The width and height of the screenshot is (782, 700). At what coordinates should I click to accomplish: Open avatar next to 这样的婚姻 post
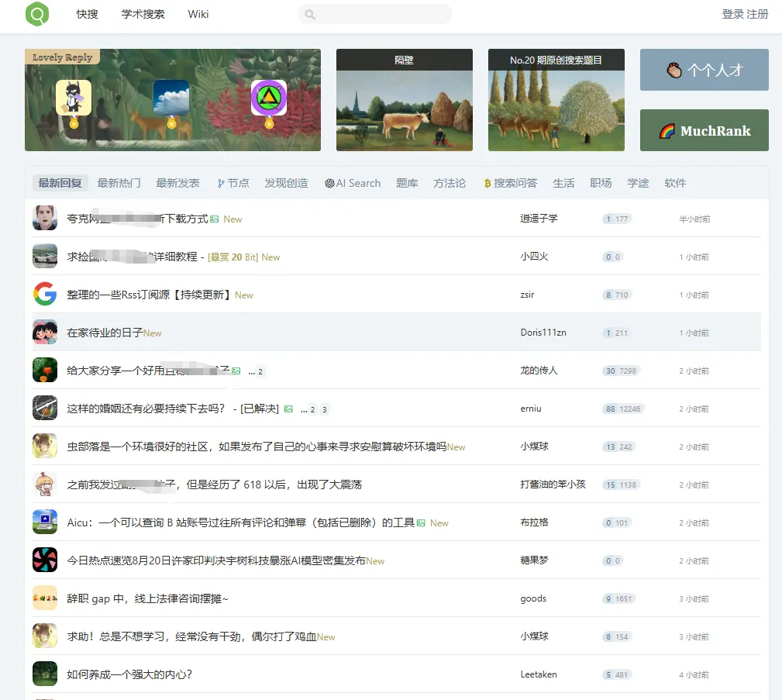point(45,408)
